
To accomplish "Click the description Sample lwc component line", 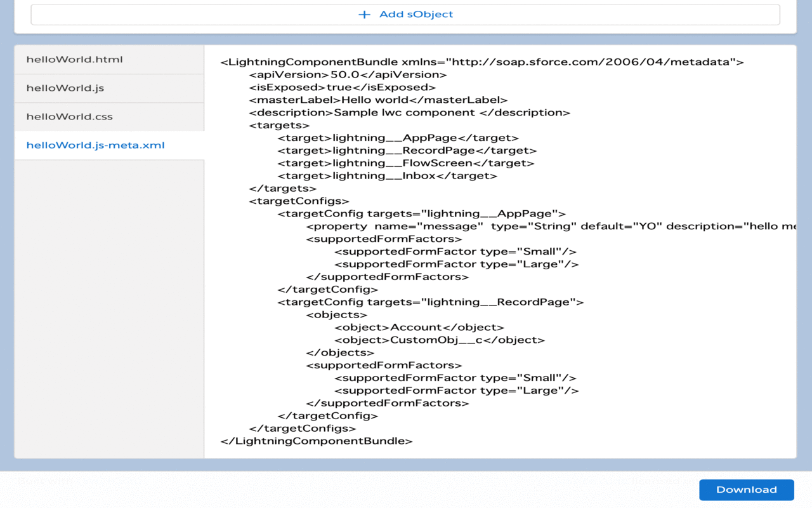I will pyautogui.click(x=409, y=113).
